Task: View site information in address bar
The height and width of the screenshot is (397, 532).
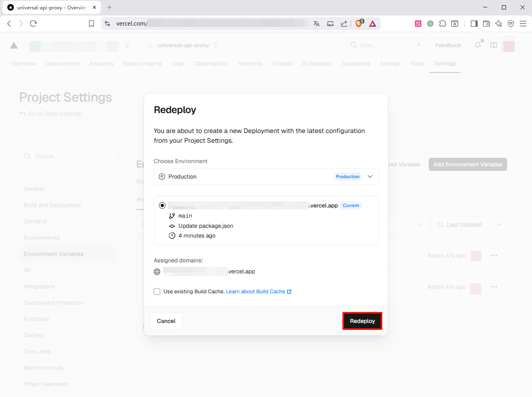Action: click(107, 24)
